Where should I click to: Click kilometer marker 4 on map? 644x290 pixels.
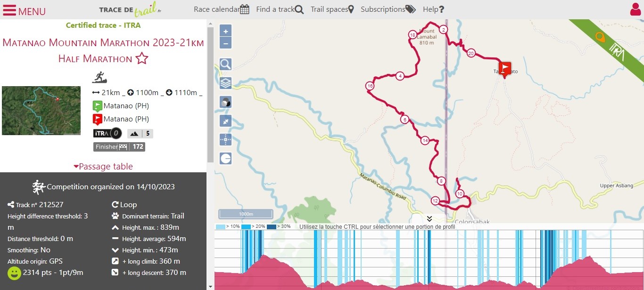tap(400, 76)
